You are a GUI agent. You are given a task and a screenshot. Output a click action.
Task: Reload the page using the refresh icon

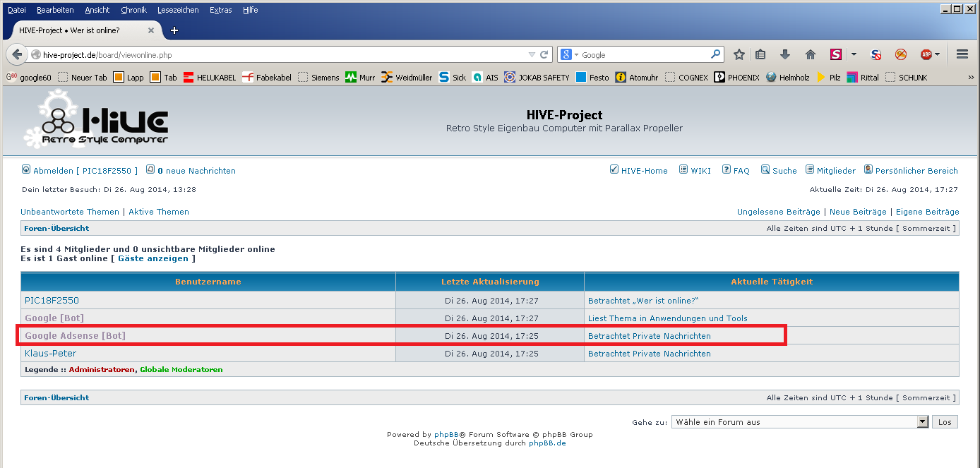pos(544,54)
